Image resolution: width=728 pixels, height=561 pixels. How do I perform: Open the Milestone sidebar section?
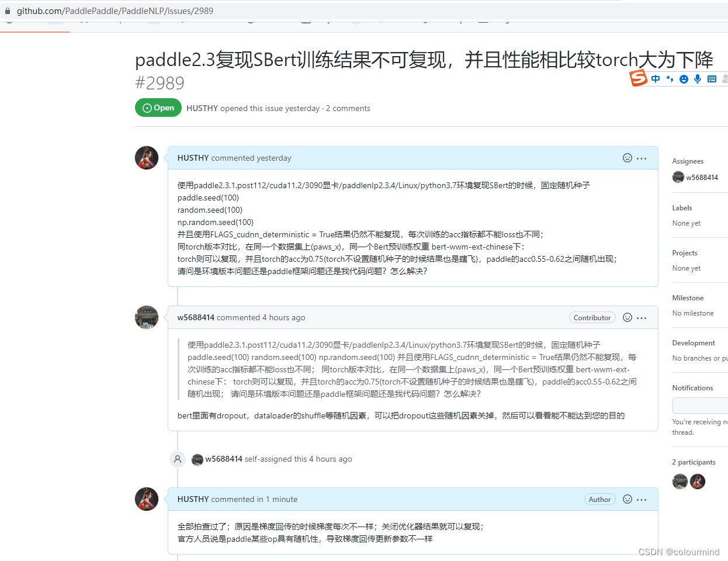tap(688, 298)
